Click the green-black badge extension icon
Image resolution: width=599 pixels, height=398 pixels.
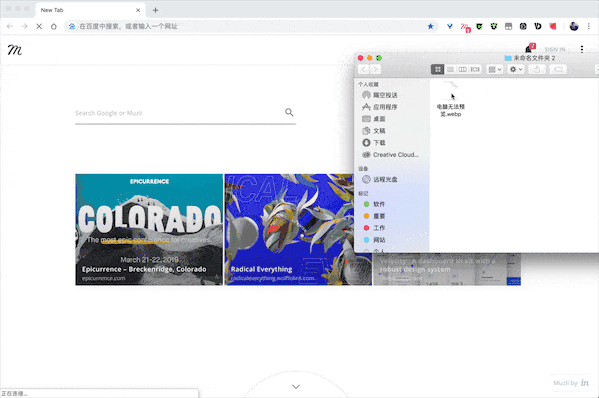pos(494,26)
